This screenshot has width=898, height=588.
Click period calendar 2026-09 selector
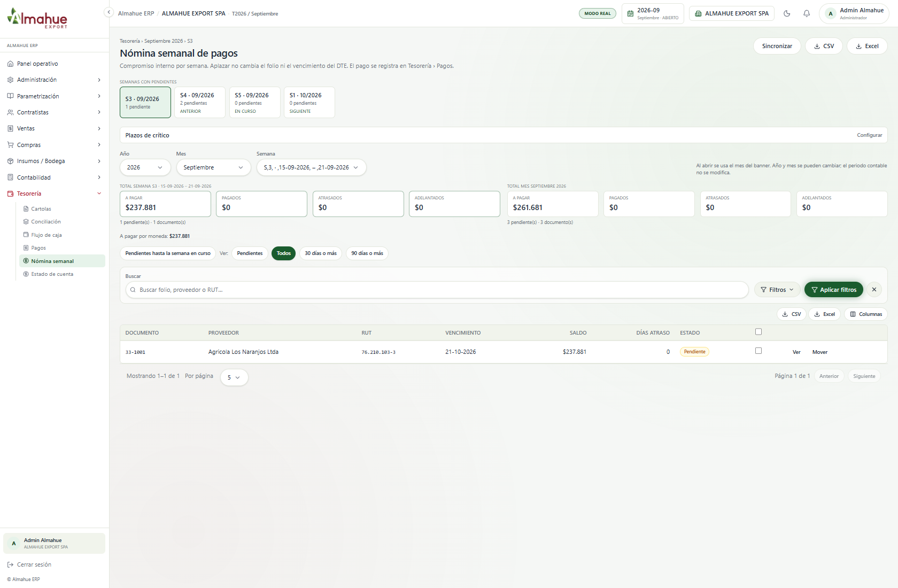pos(653,13)
